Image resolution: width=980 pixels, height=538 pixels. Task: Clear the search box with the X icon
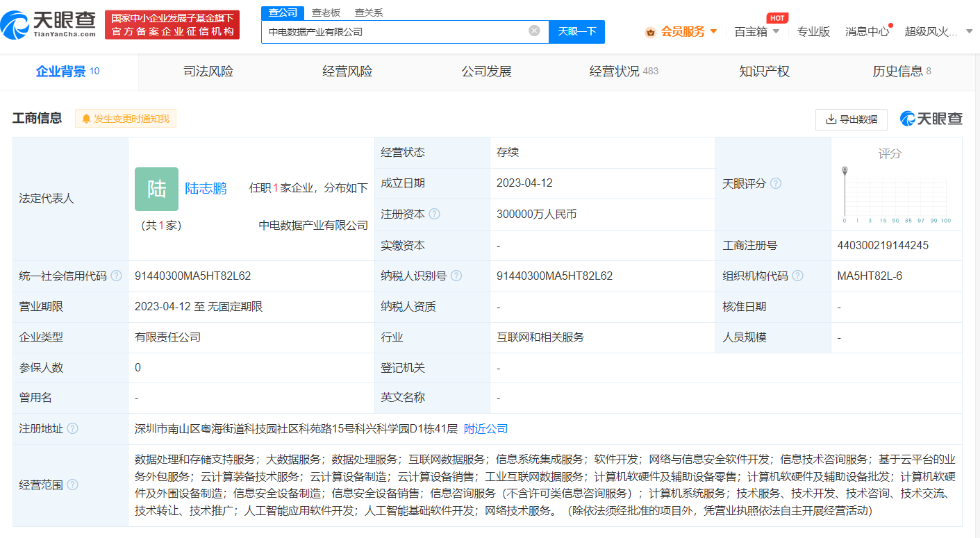point(534,31)
